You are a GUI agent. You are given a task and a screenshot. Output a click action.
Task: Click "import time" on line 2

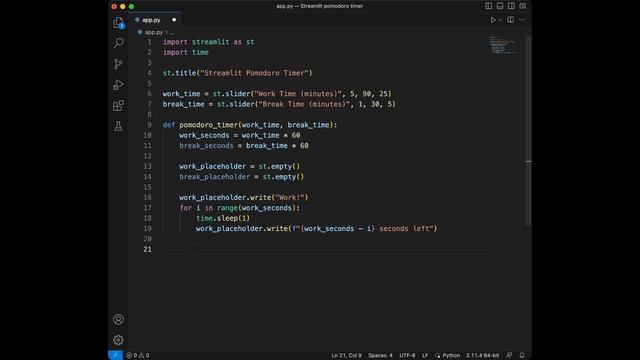185,52
